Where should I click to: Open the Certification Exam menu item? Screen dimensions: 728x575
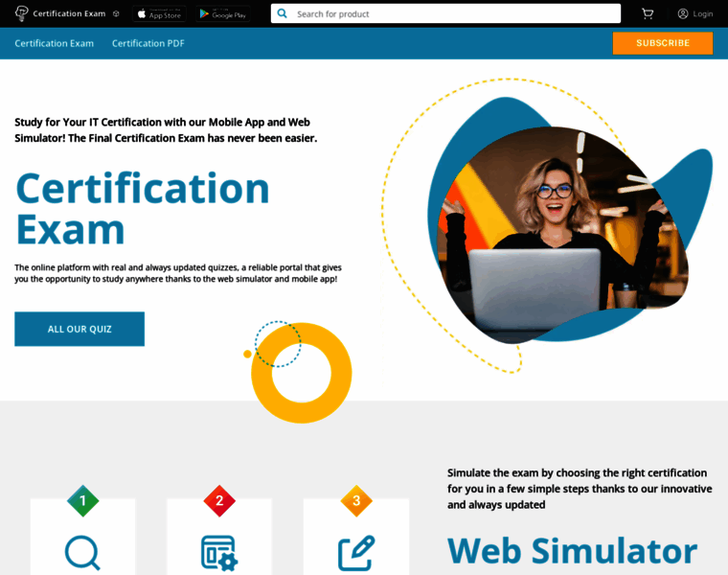pos(55,43)
